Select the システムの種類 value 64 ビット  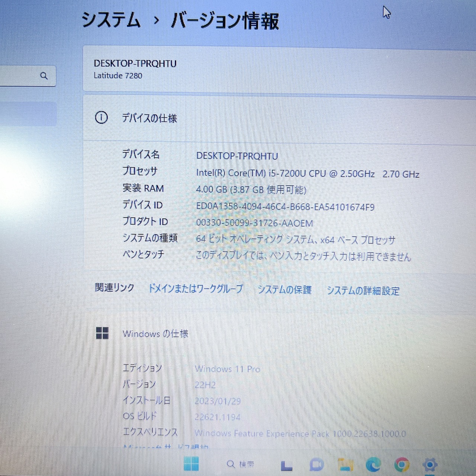pos(296,239)
